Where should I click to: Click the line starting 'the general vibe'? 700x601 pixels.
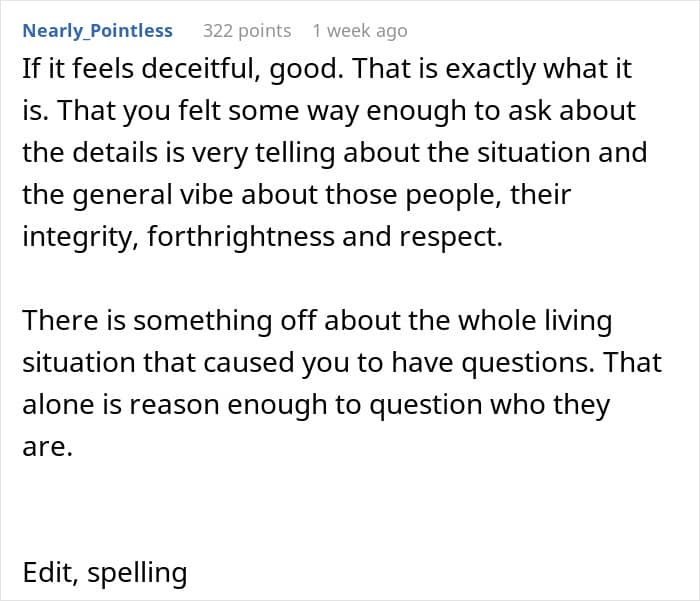click(x=296, y=195)
